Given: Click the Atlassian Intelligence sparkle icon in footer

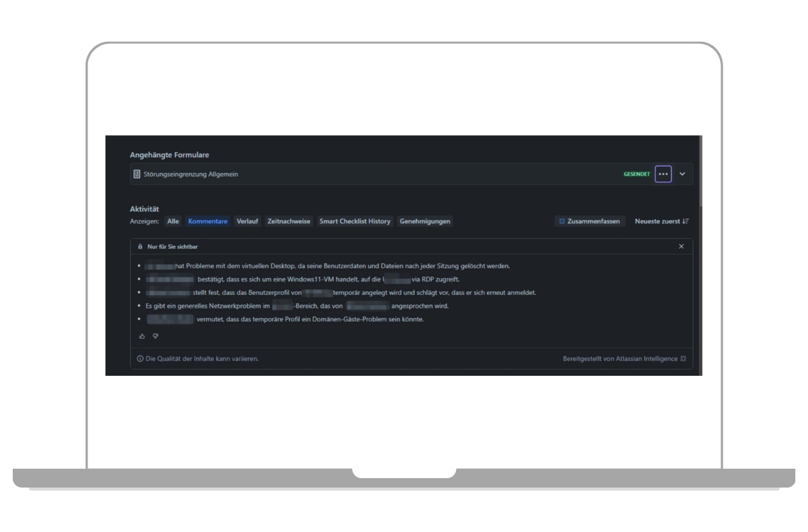Looking at the screenshot, I should pos(683,359).
